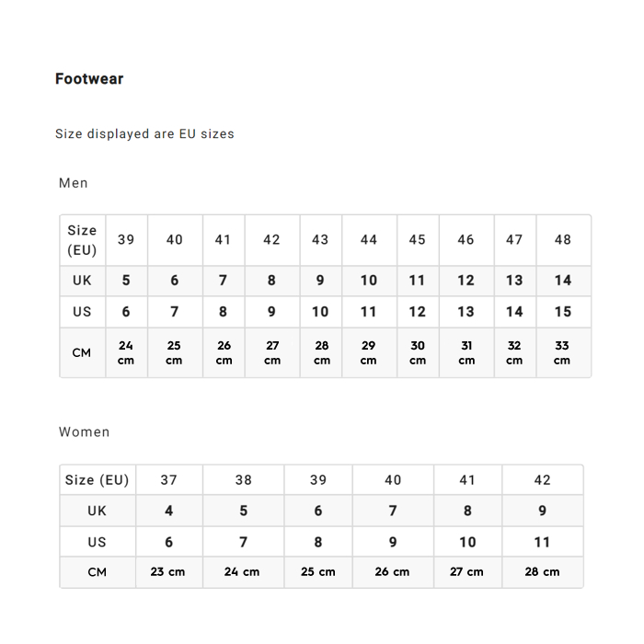Select Men's EU size 44 cell
The image size is (644, 644).
point(369,240)
